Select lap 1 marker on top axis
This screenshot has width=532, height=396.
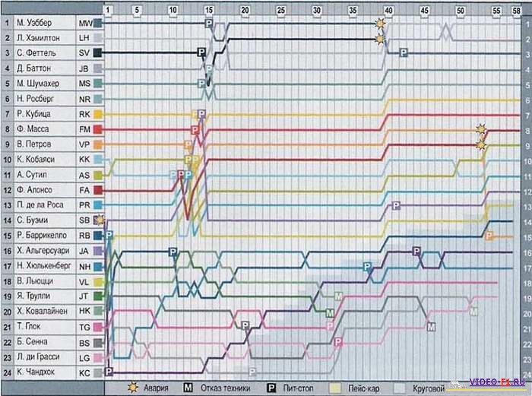(x=108, y=11)
